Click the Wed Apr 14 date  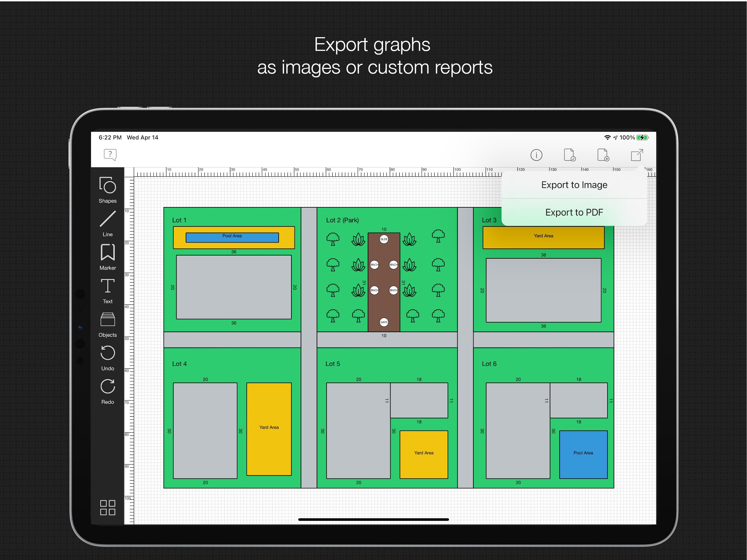pos(142,138)
